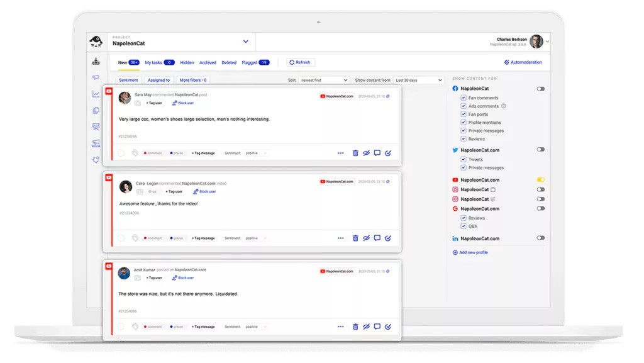Switch to the Hidden tab
This screenshot has width=644, height=363.
[x=187, y=63]
